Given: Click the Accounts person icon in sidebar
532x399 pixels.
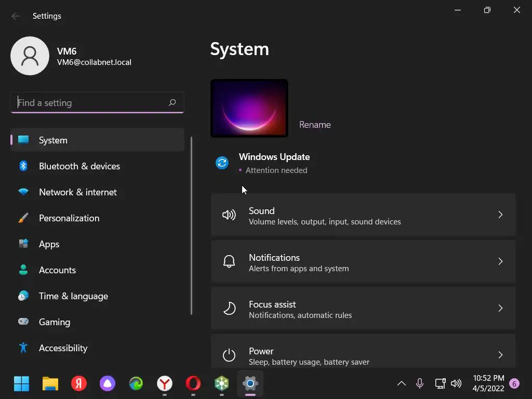Looking at the screenshot, I should (x=23, y=270).
